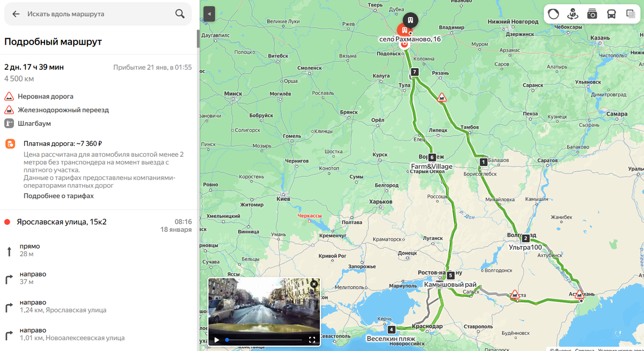This screenshot has width=644, height=351.
Task: Click waypoint marker 4 near Веселкин пляж
Action: click(x=391, y=330)
